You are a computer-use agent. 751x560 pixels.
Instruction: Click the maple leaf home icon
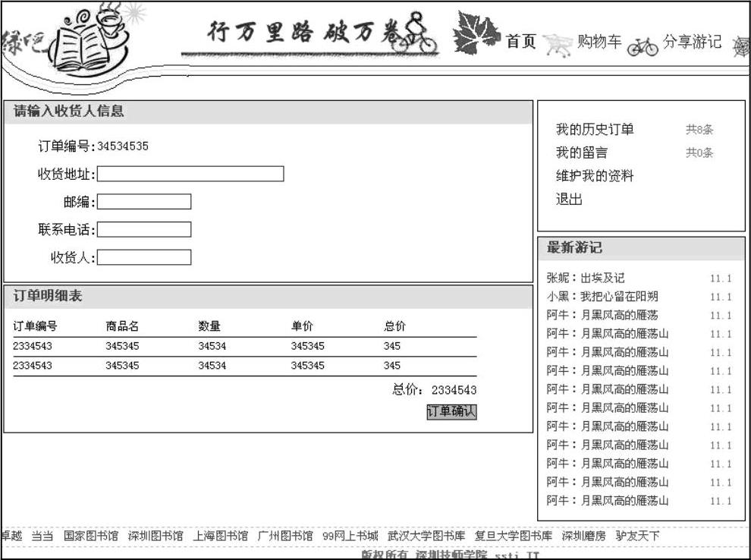[x=476, y=32]
